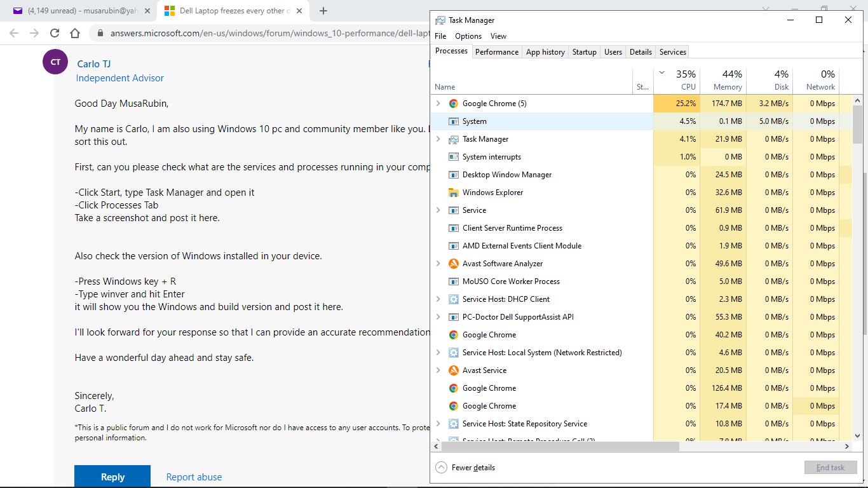Expand Service Host: Local System (Network Restricted)

pos(438,353)
